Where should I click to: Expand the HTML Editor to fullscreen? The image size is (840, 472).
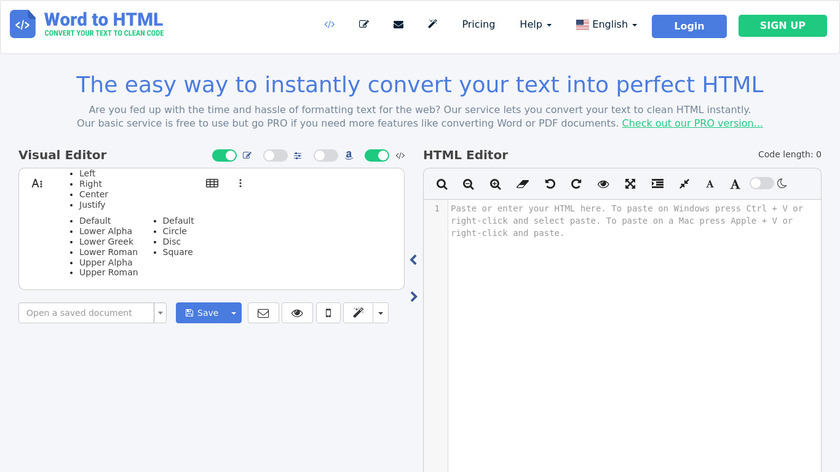630,184
